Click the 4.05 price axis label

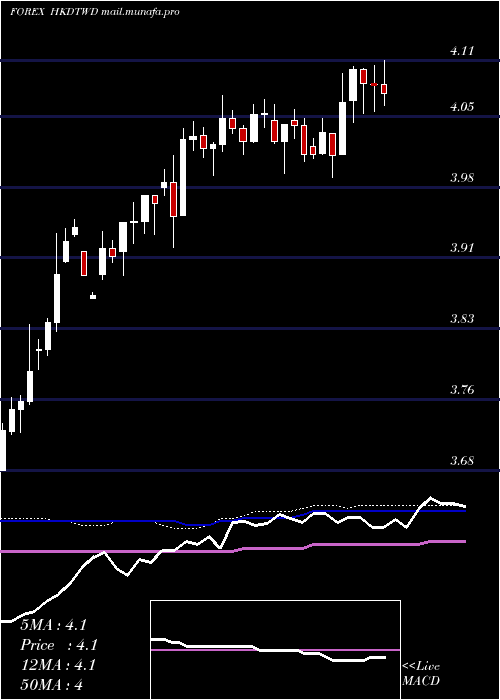[461, 107]
